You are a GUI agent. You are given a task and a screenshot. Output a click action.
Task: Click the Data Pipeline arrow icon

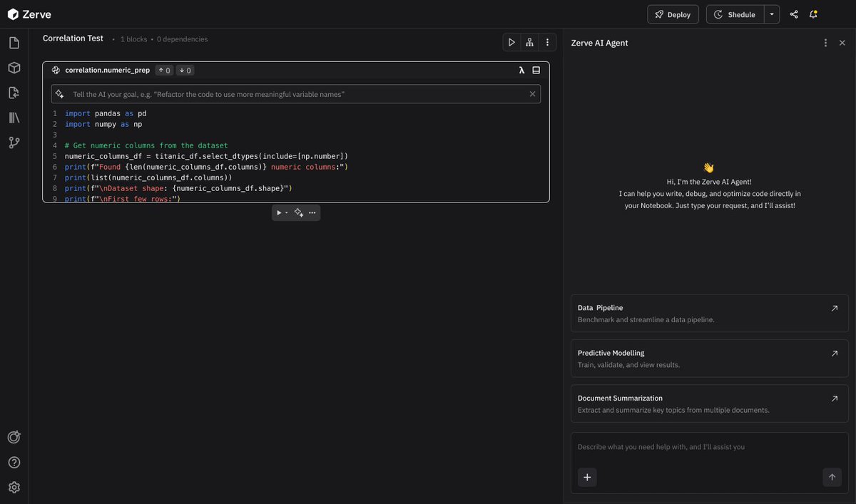(x=835, y=308)
